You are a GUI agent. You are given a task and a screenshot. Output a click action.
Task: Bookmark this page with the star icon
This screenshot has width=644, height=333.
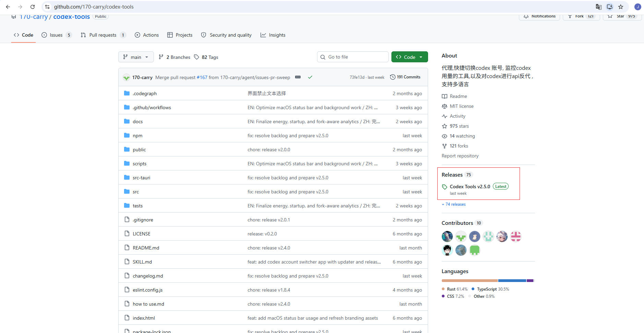(x=621, y=7)
